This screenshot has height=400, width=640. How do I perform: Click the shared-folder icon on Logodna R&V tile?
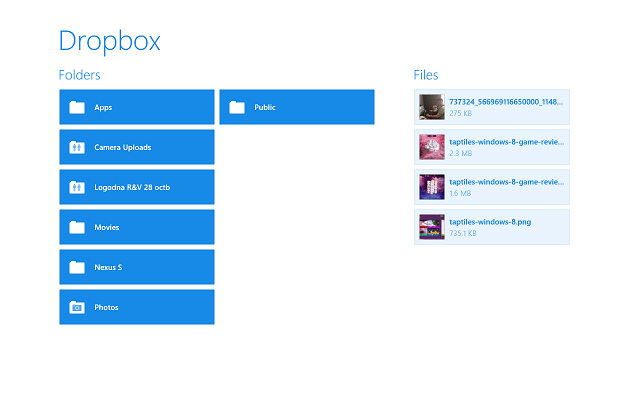(77, 187)
